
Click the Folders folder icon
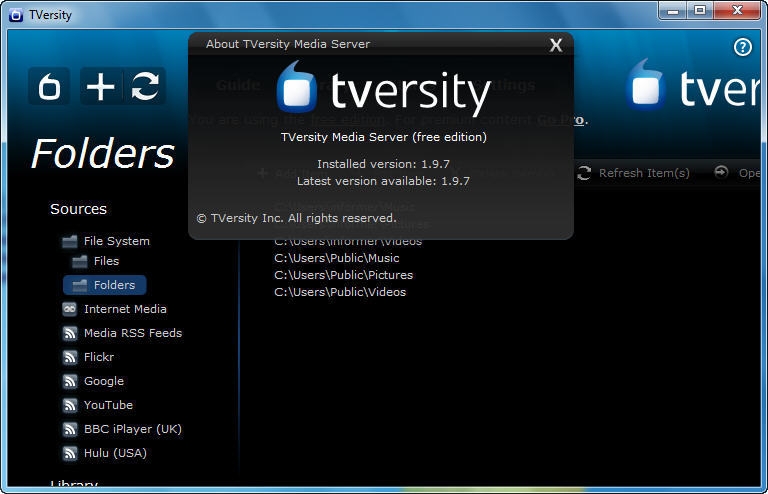80,285
